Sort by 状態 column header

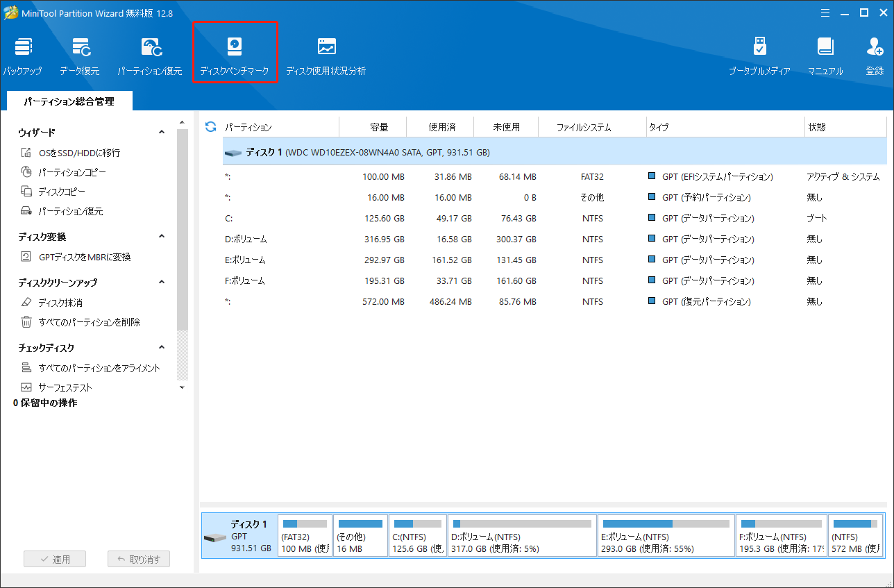click(x=846, y=128)
